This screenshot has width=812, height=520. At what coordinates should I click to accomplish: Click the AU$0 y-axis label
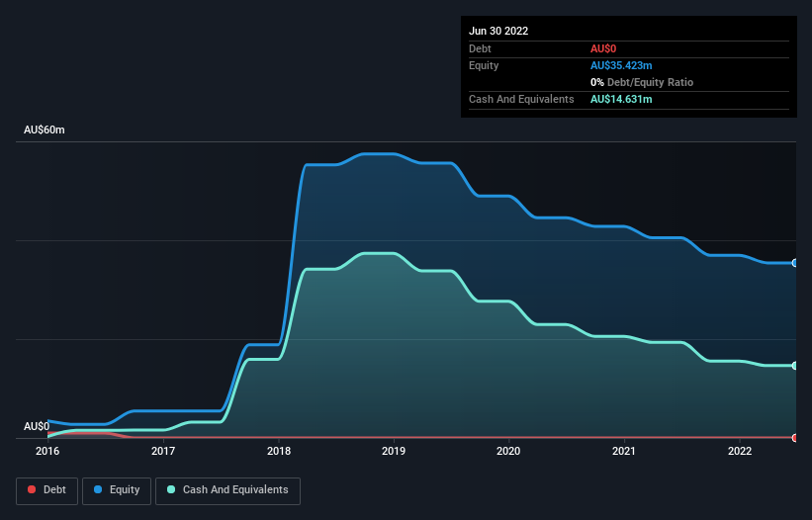[x=37, y=426]
